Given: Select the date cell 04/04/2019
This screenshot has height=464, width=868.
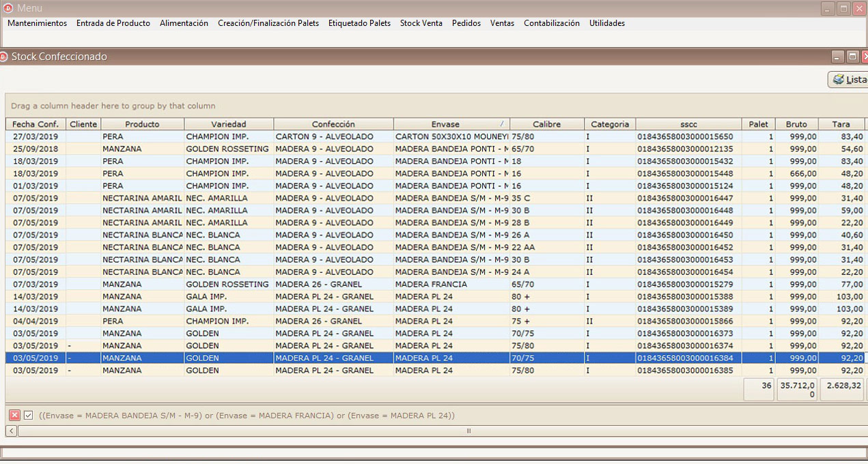Looking at the screenshot, I should (36, 321).
